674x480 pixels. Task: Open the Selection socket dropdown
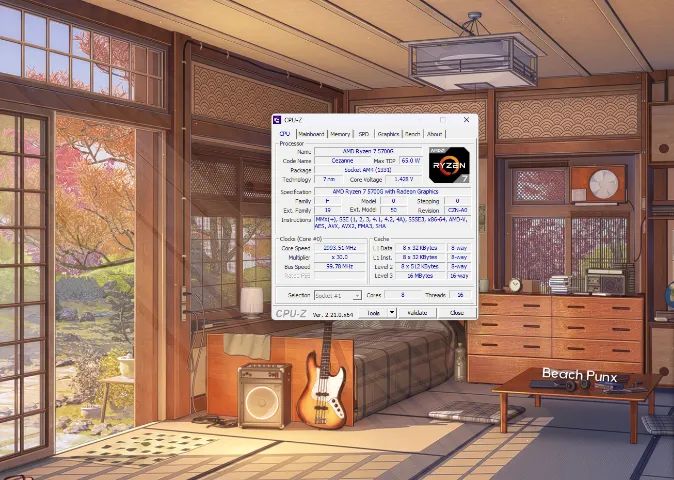coord(338,296)
